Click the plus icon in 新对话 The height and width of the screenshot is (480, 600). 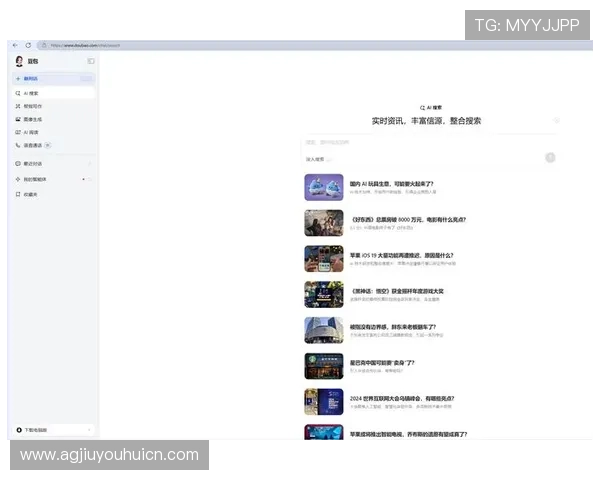[18, 78]
